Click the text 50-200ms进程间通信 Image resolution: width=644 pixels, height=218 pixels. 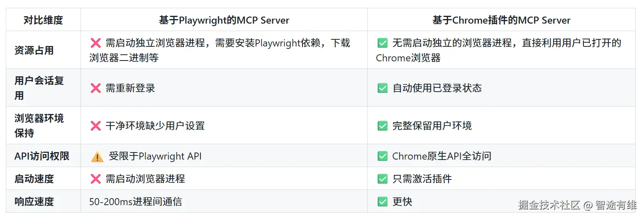136,202
